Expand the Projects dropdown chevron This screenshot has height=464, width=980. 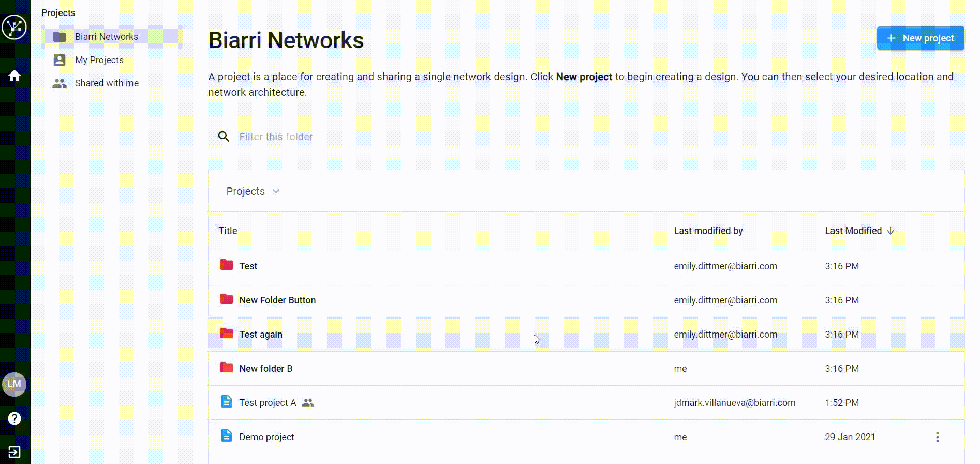pos(276,191)
